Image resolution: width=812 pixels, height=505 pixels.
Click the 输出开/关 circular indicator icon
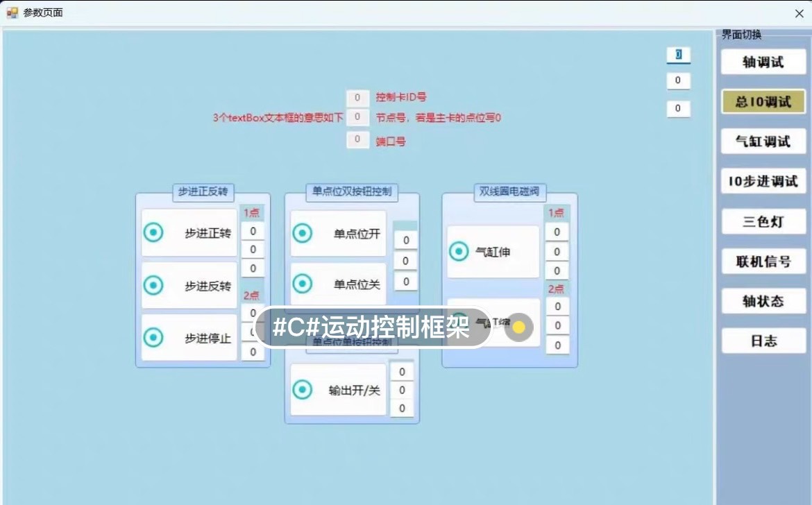pyautogui.click(x=303, y=391)
